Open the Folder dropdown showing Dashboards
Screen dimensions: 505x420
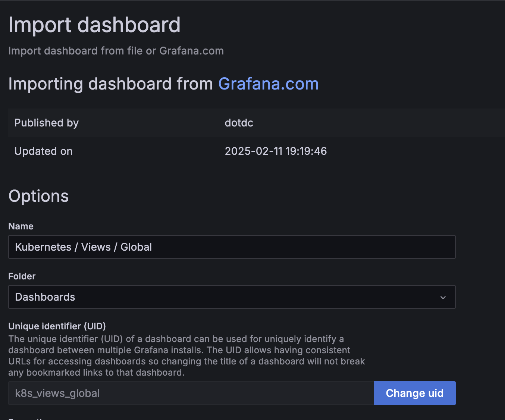tap(232, 297)
